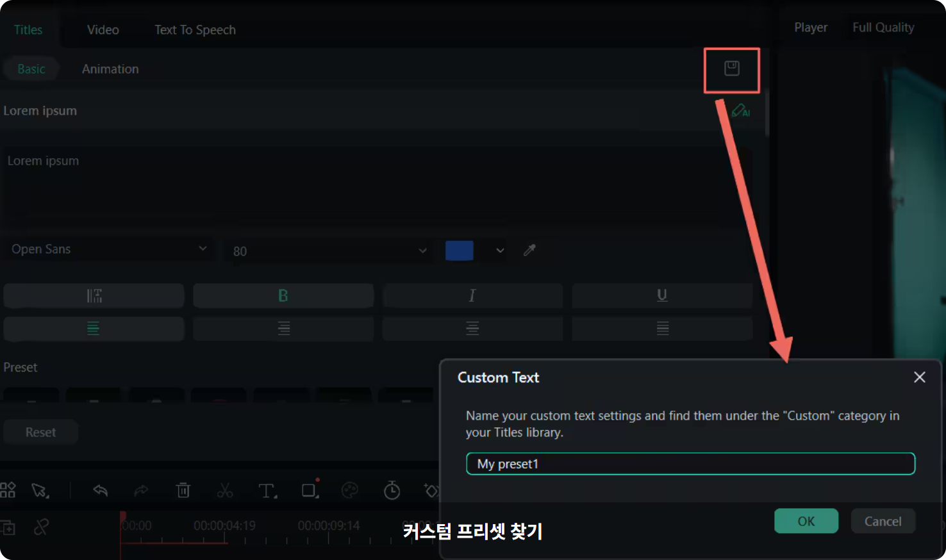Select justify text alignment
The height and width of the screenshot is (560, 946).
(662, 329)
